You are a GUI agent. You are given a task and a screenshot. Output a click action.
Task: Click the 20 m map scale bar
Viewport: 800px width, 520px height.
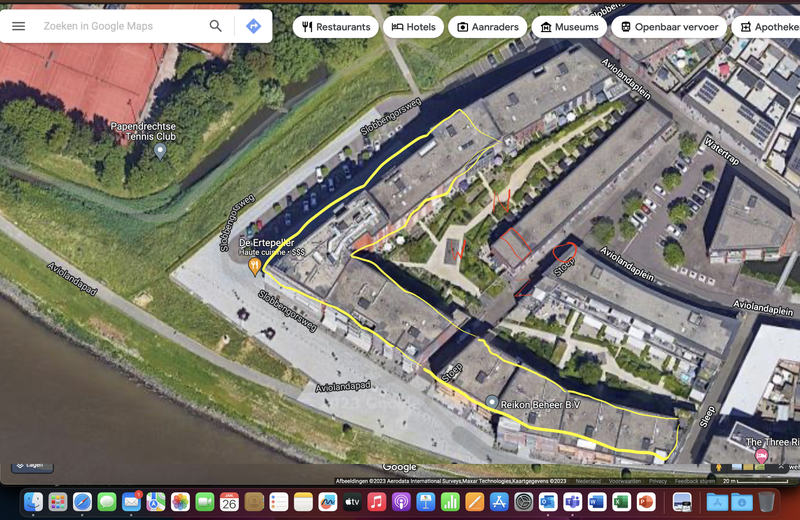[756, 481]
